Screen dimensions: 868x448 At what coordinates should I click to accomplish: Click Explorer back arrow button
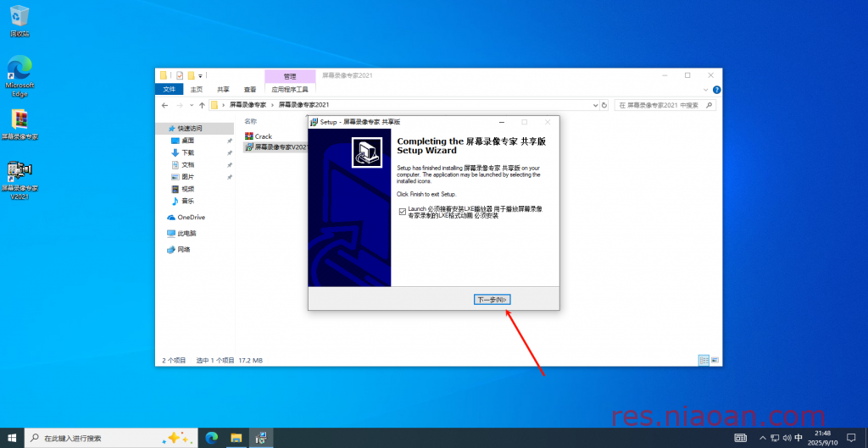(x=164, y=105)
